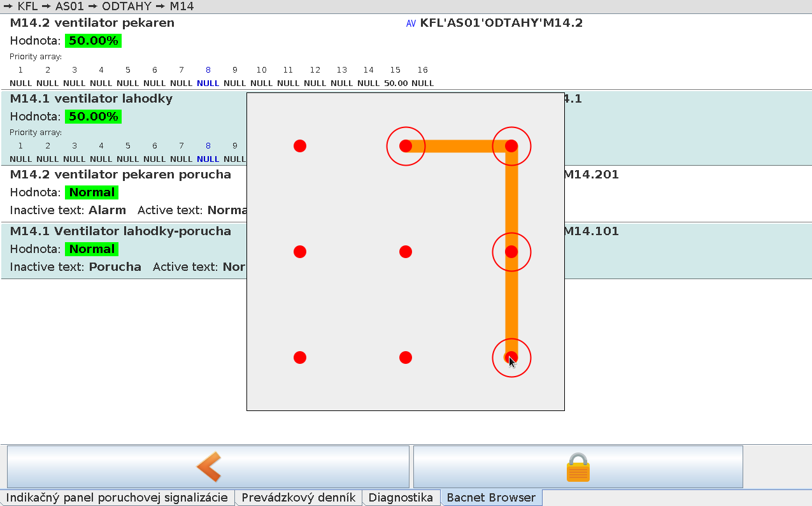The image size is (812, 506).
Task: Click Normal value of M14.1 Ventilator lahodky-porucha
Action: point(92,249)
